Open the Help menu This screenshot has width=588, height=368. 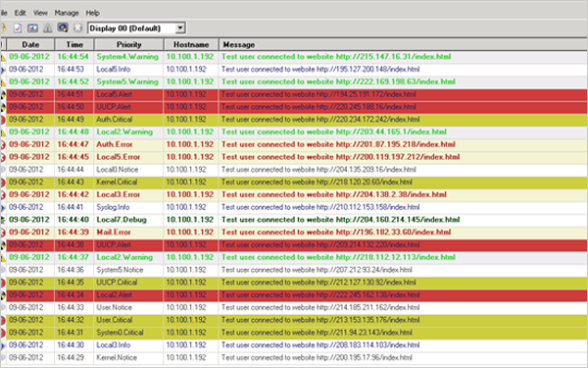(x=92, y=13)
